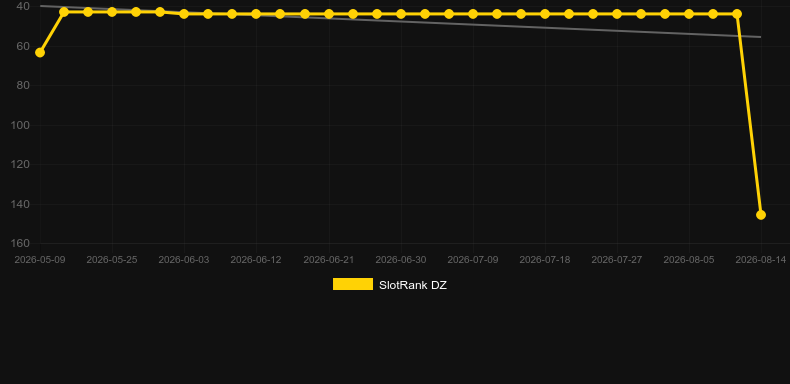
Task: Click the 2026-06-12 date axis label
Action: pos(256,260)
